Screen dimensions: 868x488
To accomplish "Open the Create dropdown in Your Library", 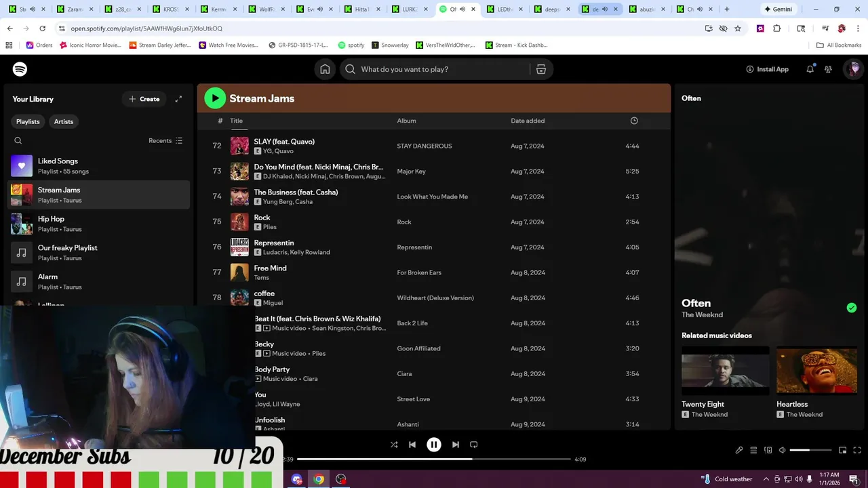I will tap(144, 99).
